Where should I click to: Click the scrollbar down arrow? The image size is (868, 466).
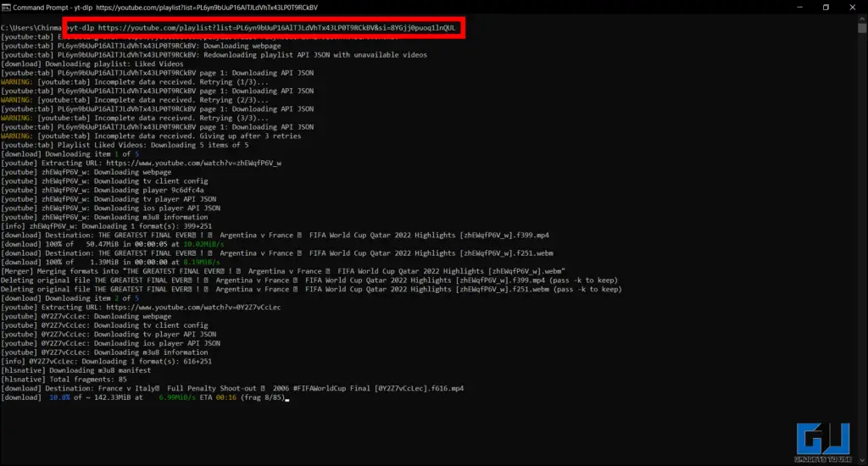coord(862,460)
